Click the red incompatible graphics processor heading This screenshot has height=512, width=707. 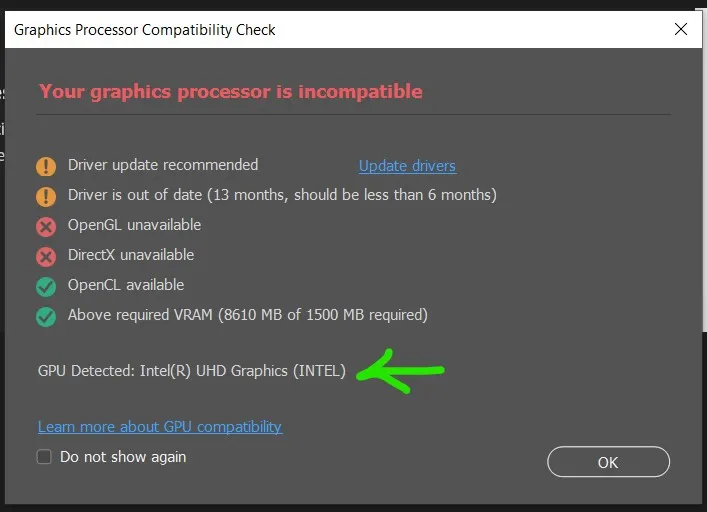point(231,92)
